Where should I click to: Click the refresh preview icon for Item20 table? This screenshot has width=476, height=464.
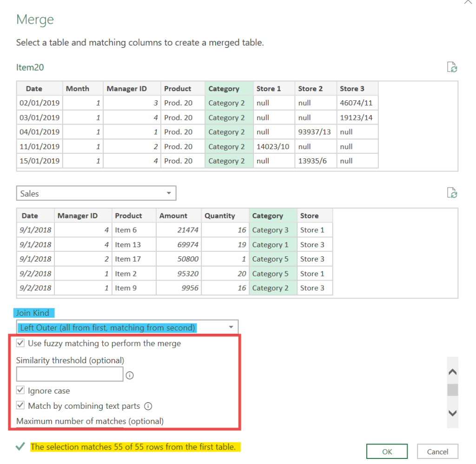tap(452, 67)
